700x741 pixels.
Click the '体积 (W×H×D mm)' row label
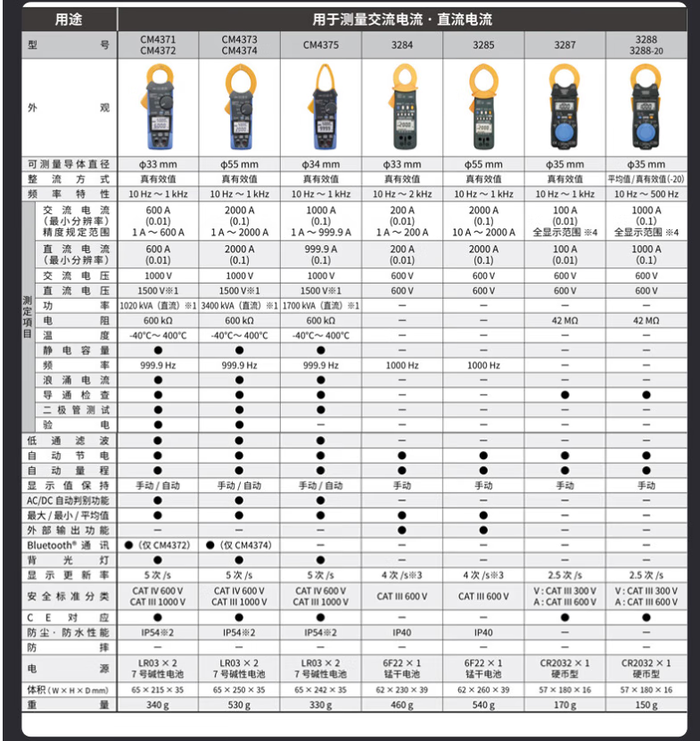click(x=68, y=690)
